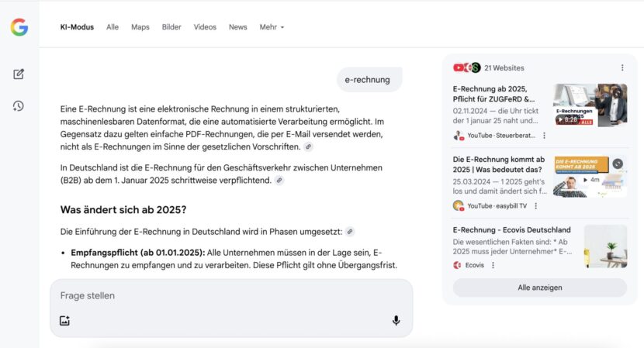The height and width of the screenshot is (348, 644).
Task: Open source link icon after first paragraph
Action: tap(308, 146)
